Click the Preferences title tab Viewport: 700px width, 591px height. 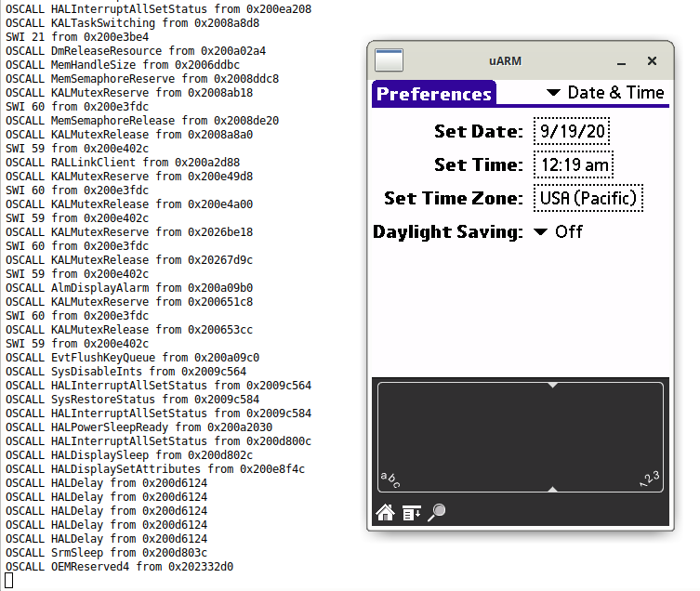pos(434,94)
